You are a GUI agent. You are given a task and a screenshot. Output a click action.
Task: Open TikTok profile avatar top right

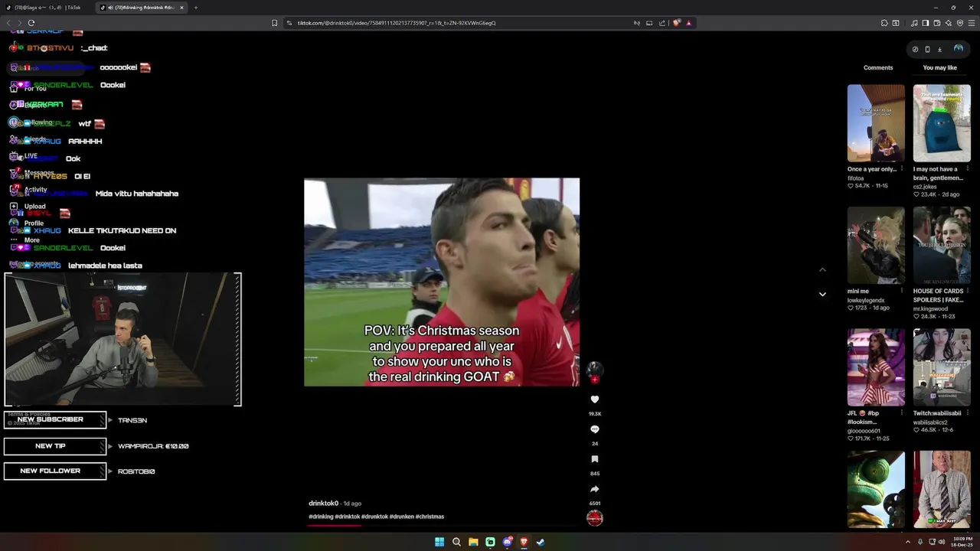click(x=958, y=49)
